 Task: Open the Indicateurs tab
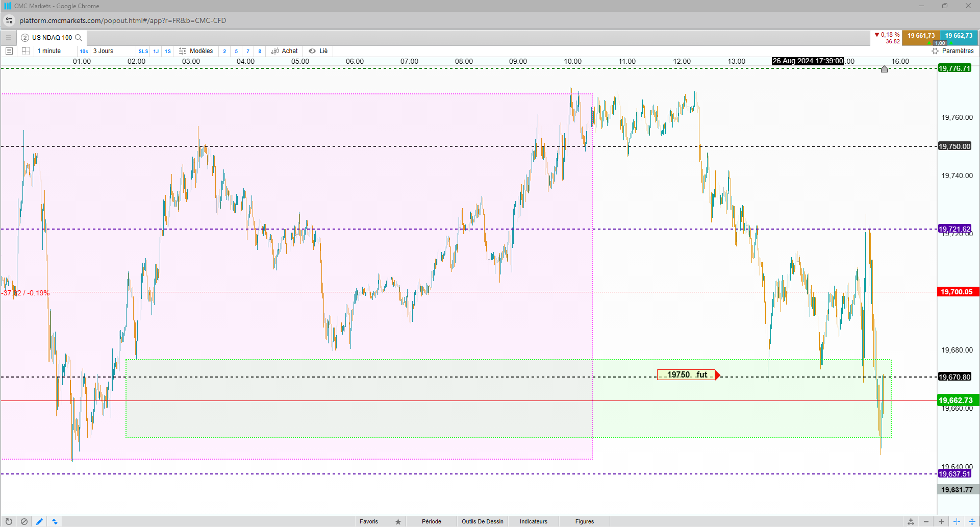pos(534,521)
